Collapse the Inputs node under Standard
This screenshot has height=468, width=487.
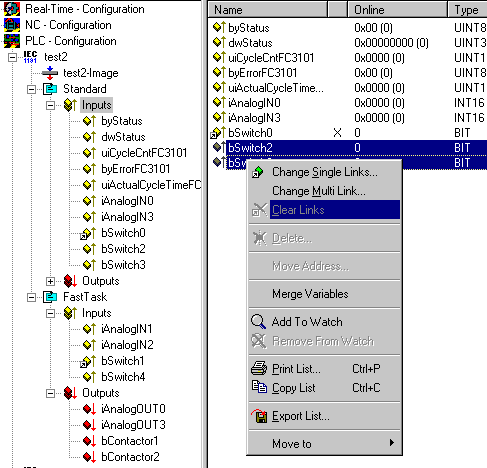[x=50, y=106]
